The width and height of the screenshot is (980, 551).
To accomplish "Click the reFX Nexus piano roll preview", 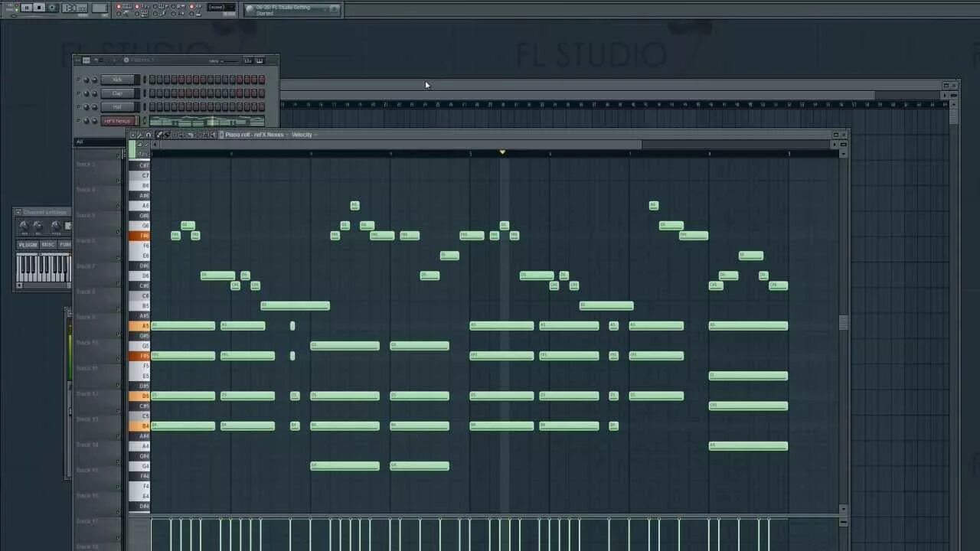I will [x=207, y=121].
